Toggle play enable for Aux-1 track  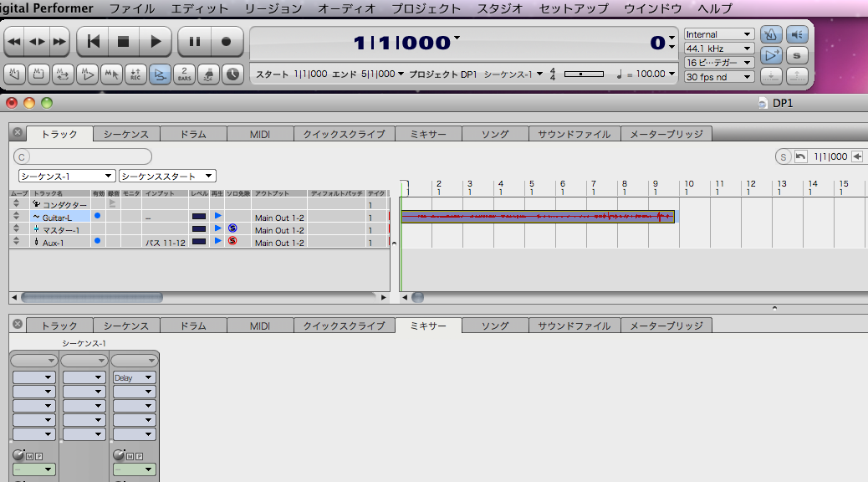point(218,240)
